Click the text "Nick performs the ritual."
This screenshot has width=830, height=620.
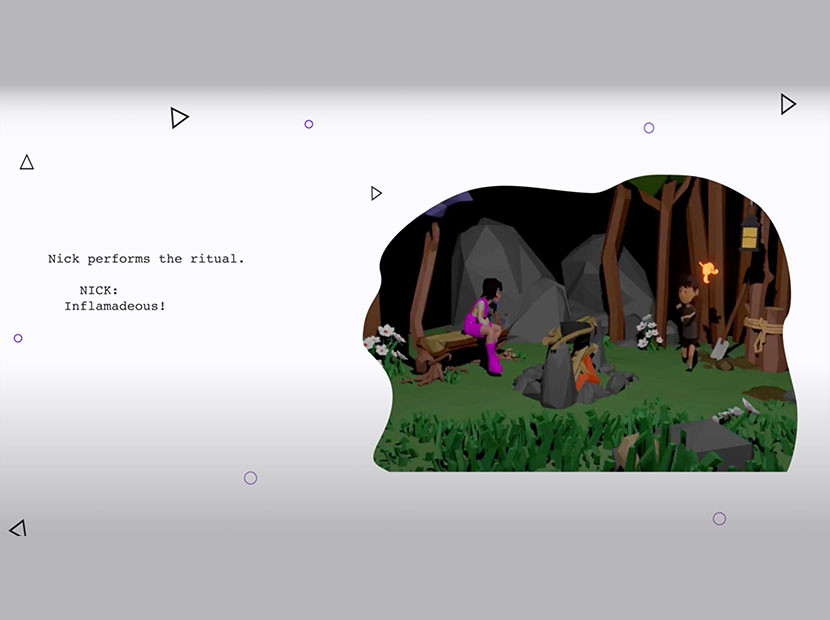pyautogui.click(x=146, y=259)
